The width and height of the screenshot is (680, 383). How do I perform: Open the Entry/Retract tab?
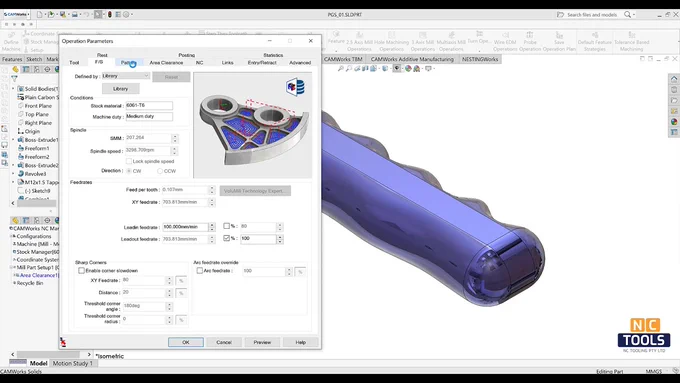pyautogui.click(x=262, y=62)
